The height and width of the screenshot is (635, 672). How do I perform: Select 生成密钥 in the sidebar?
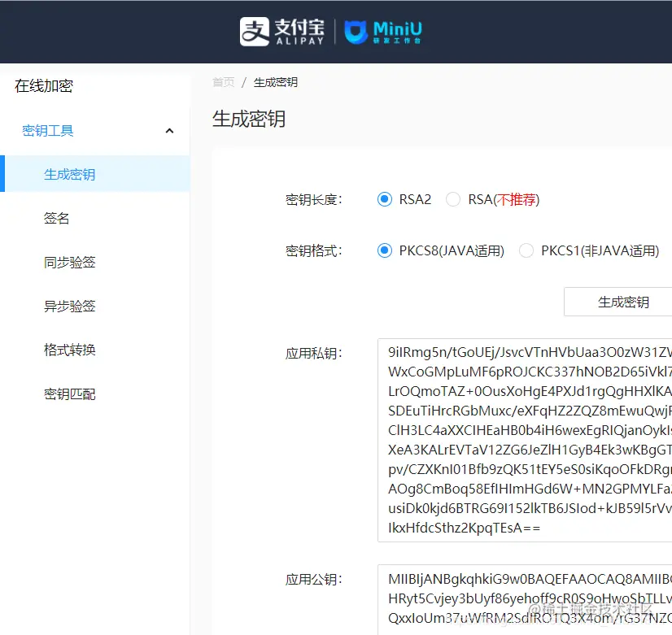[94, 174]
